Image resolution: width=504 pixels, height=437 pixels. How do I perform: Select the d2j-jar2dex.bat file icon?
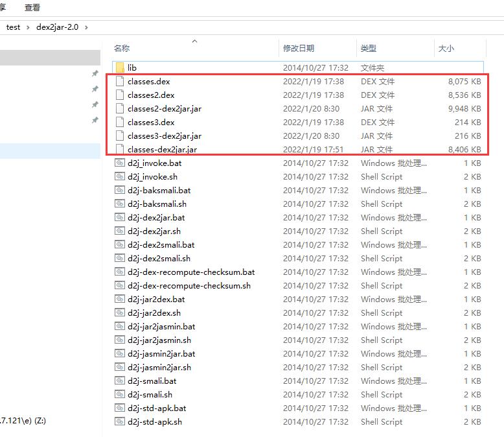point(119,300)
